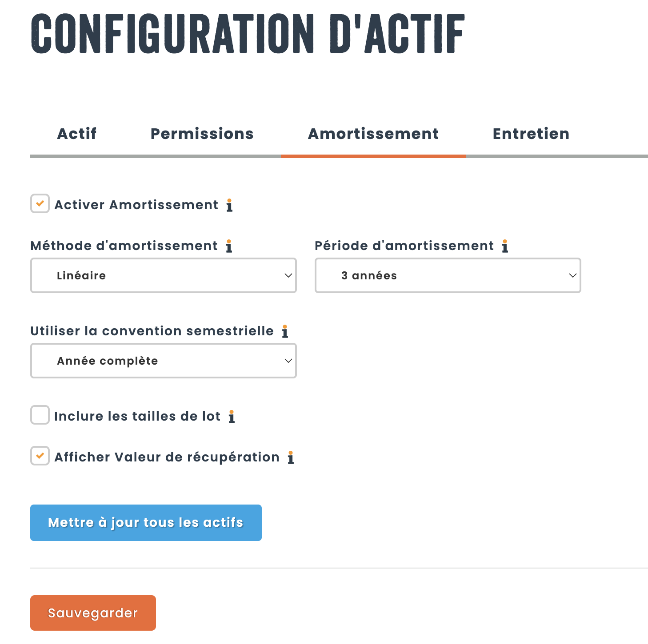Open the Linéaire method dropdown
648x644 pixels.
[164, 275]
